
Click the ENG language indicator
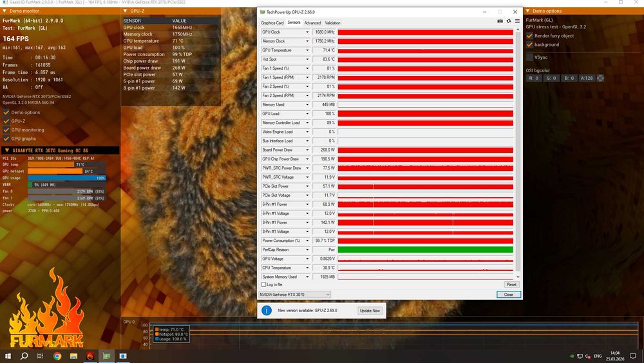[x=598, y=356]
